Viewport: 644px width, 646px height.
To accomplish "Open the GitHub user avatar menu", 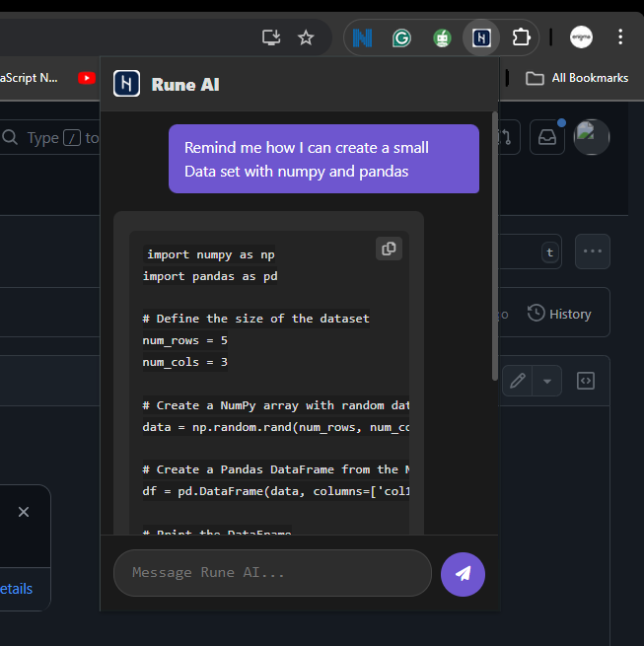I will [x=592, y=137].
